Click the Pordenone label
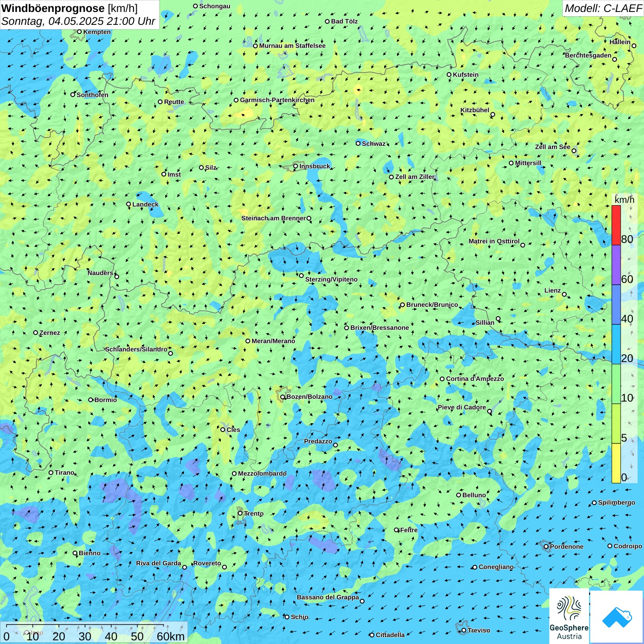This screenshot has height=644, width=644. tap(567, 546)
